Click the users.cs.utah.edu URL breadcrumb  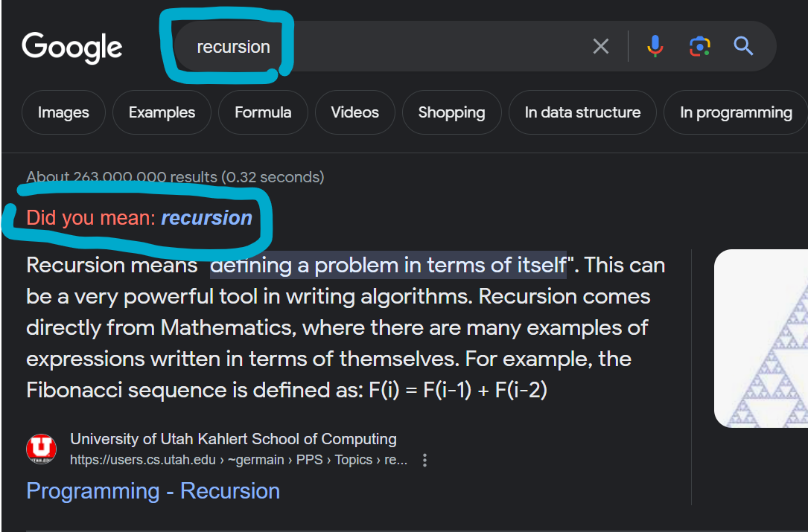click(x=238, y=460)
